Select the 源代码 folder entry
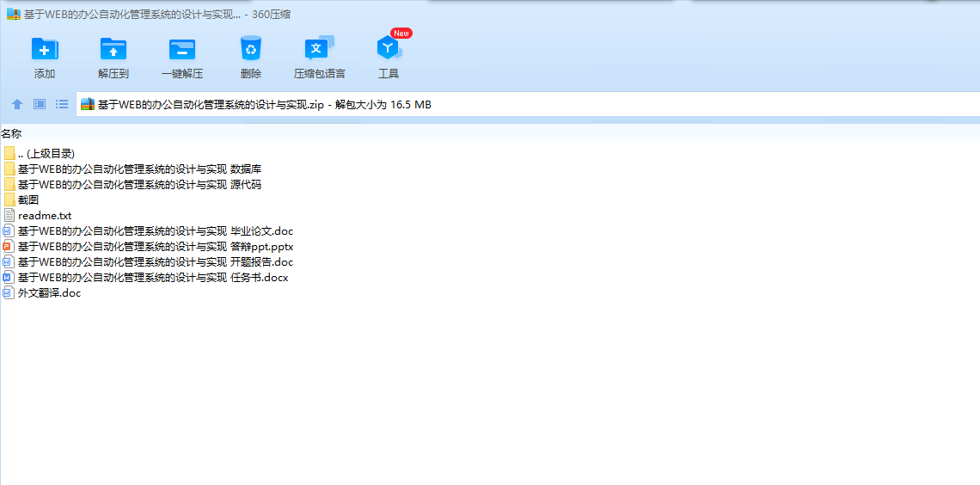980x485 pixels. pos(132,184)
